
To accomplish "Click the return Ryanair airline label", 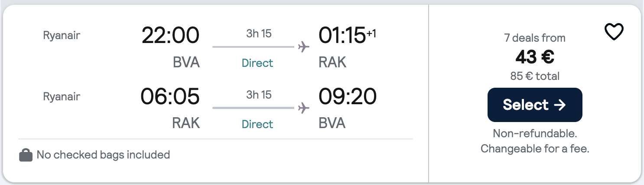I will pyautogui.click(x=62, y=96).
